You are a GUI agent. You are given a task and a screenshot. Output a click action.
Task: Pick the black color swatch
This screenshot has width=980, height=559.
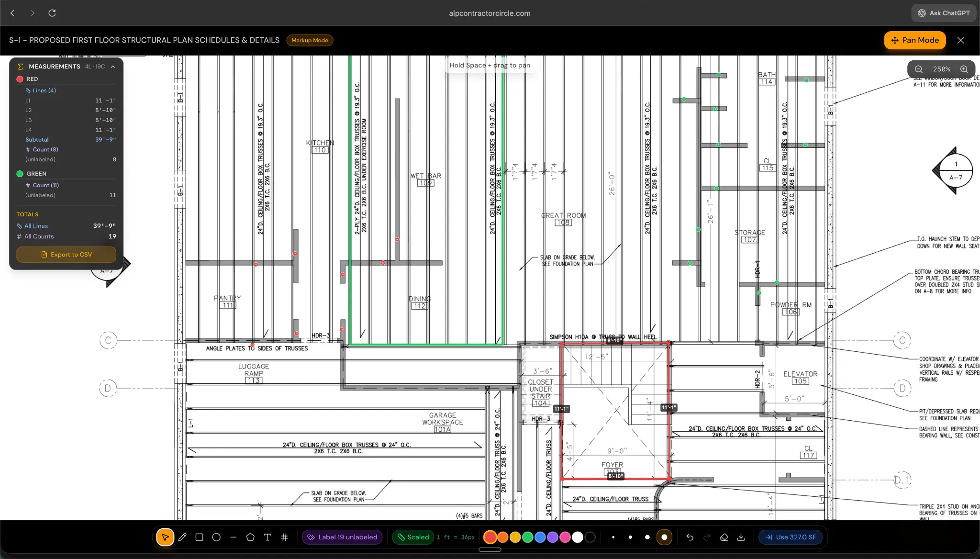pos(590,537)
